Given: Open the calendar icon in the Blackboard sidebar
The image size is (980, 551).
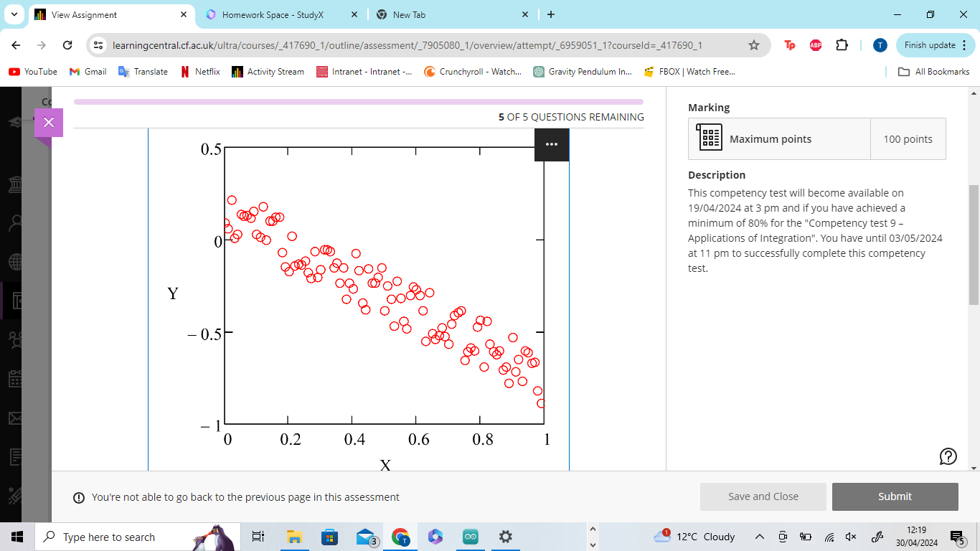Looking at the screenshot, I should pos(16,379).
